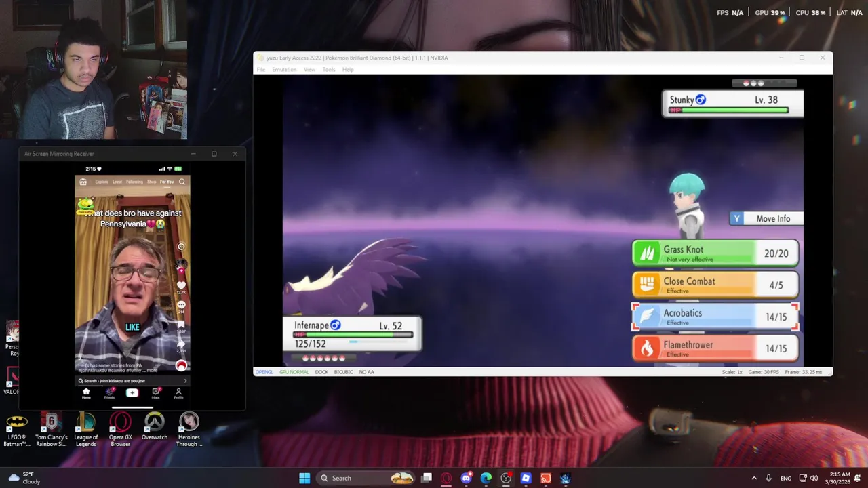868x488 pixels.
Task: Select the Grass Knot move
Action: pyautogui.click(x=715, y=253)
